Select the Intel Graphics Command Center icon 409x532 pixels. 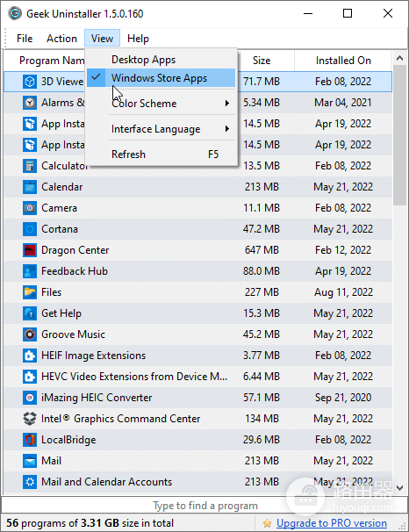30,419
